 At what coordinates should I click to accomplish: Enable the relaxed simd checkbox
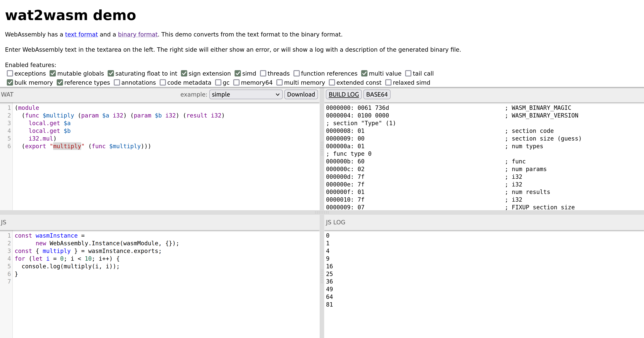pos(388,82)
